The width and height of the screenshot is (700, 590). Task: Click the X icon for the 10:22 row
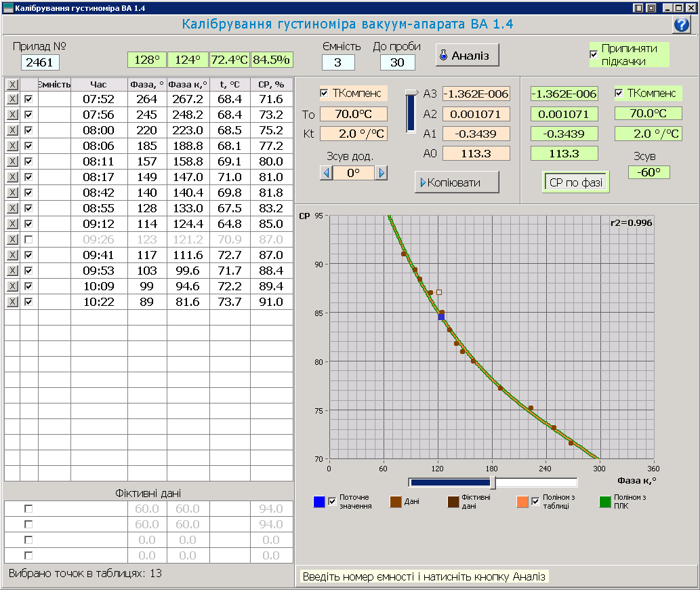click(x=12, y=302)
